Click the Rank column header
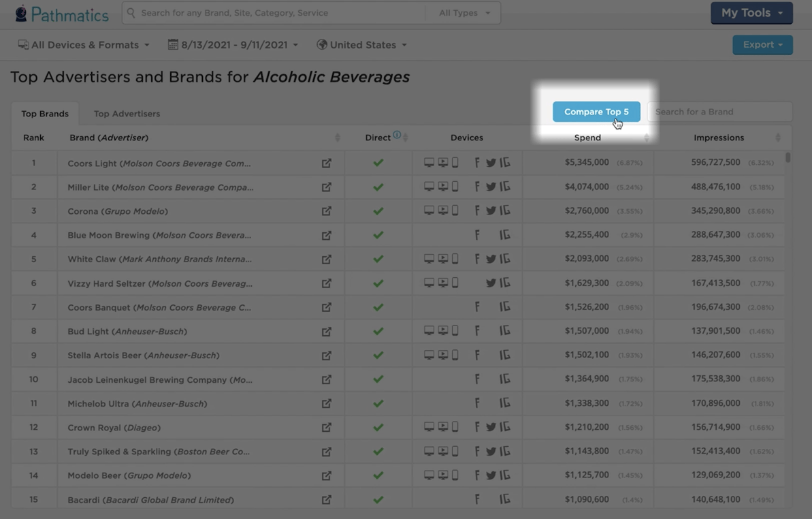 pos(33,138)
